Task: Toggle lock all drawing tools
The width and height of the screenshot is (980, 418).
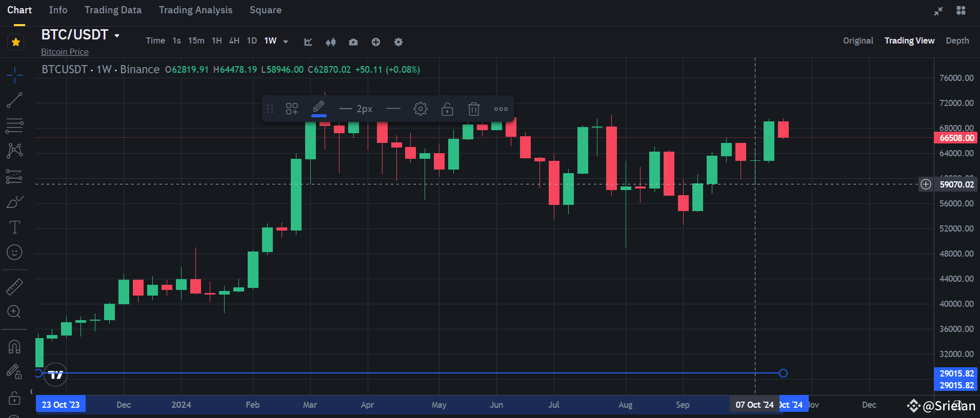Action: pos(14,398)
